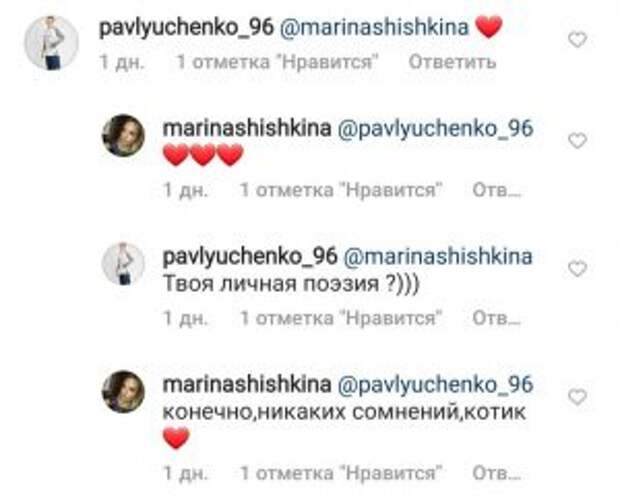Open marinashishkina avatar on three hearts reply

click(123, 136)
